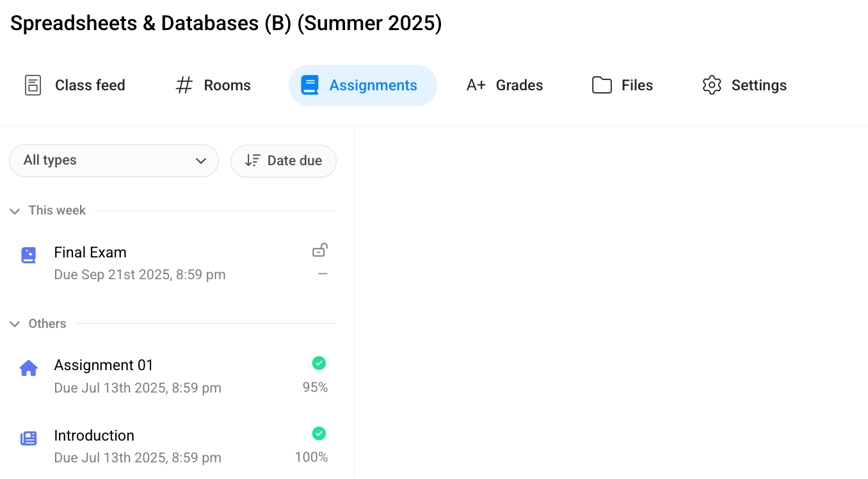Image resolution: width=868 pixels, height=479 pixels.
Task: Open the Final Exam assignment
Action: [90, 252]
